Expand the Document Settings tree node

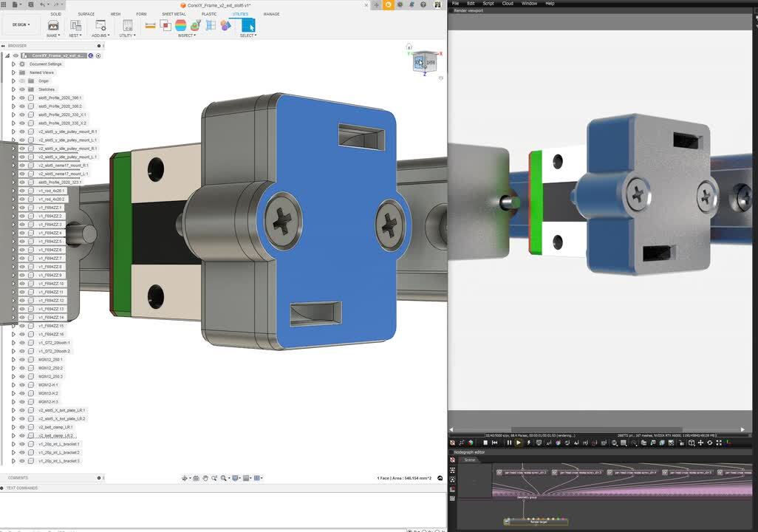tap(13, 64)
